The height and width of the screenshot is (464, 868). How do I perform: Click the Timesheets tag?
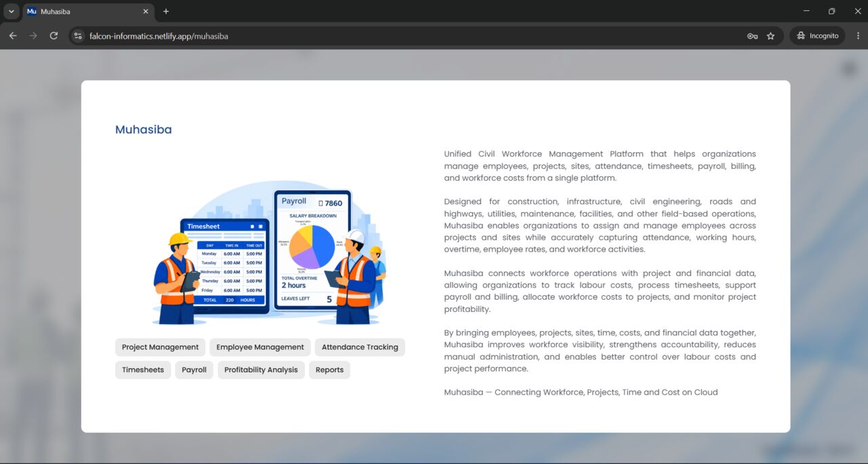(143, 370)
